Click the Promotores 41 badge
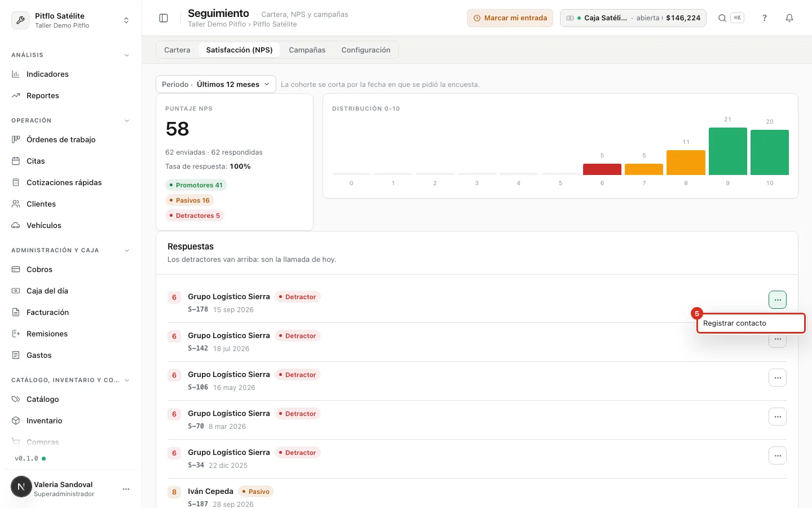 tap(196, 185)
